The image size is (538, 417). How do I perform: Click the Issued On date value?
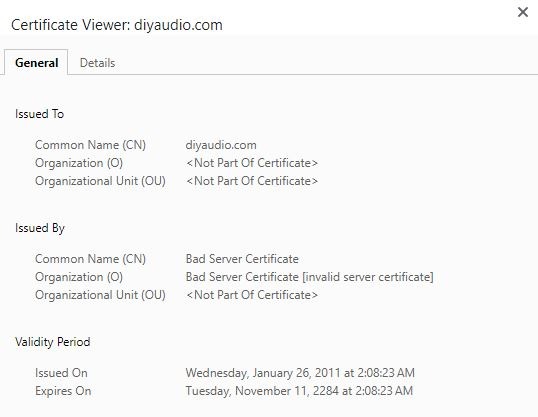coord(300,373)
